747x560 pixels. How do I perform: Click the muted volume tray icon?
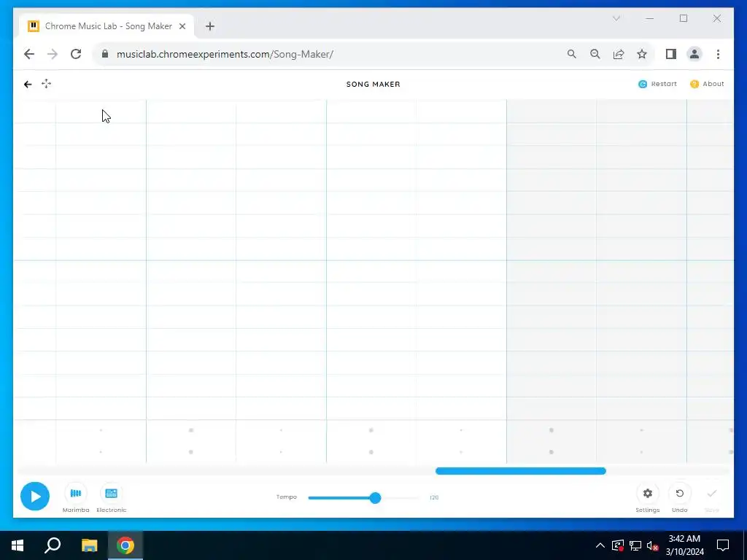653,545
